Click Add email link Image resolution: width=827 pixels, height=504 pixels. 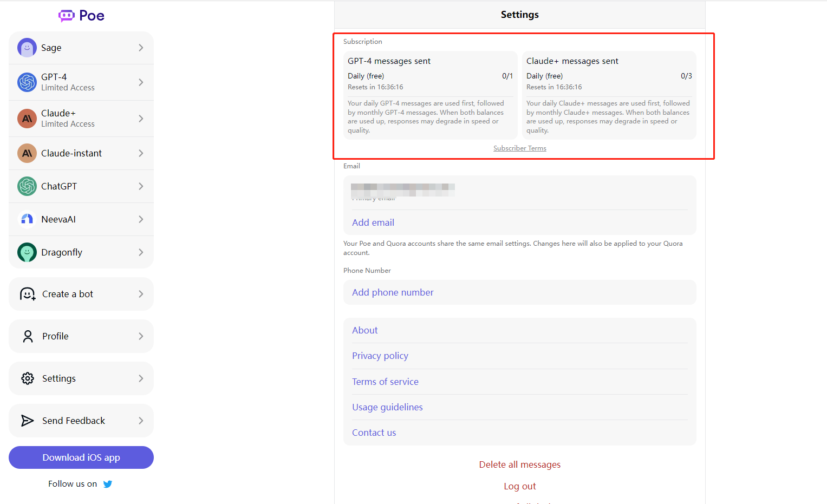[x=373, y=222]
